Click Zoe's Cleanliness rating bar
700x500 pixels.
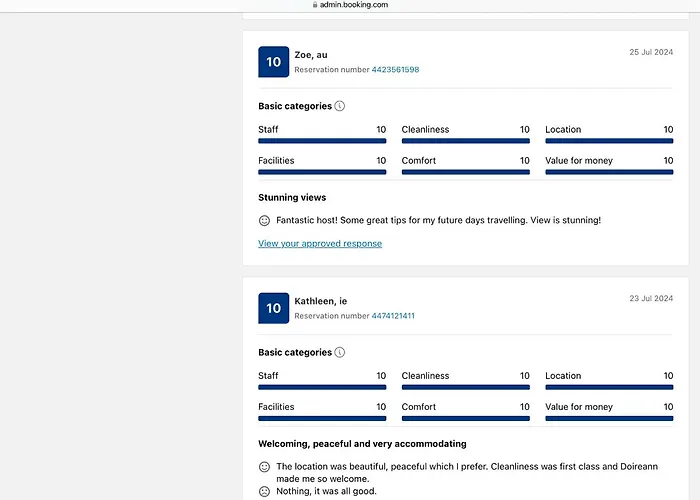coord(465,141)
